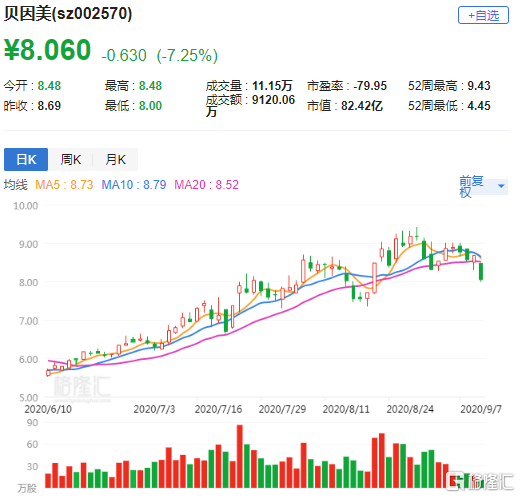Open the 前复权 adjustment dropdown
520x498 pixels.
tap(483, 186)
